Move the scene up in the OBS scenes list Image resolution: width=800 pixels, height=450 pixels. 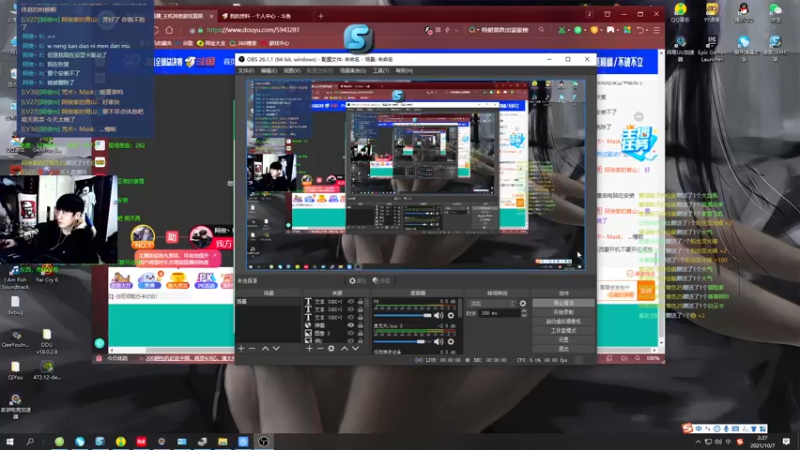coord(265,348)
